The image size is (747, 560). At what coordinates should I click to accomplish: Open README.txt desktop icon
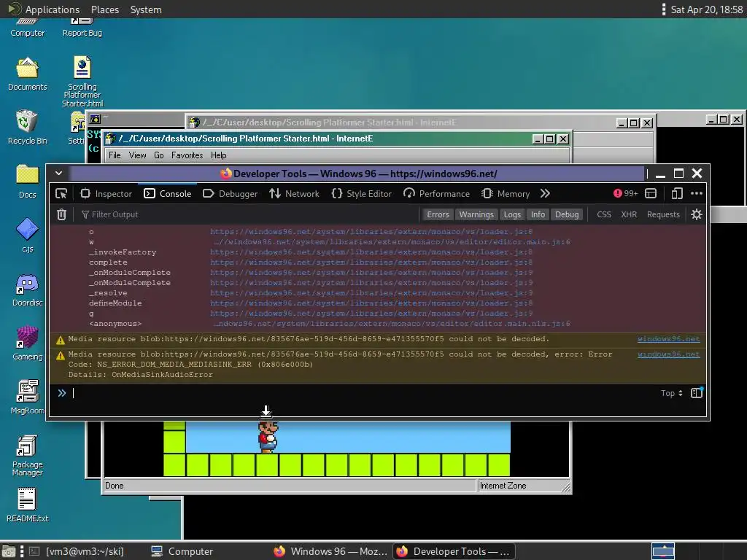27,505
